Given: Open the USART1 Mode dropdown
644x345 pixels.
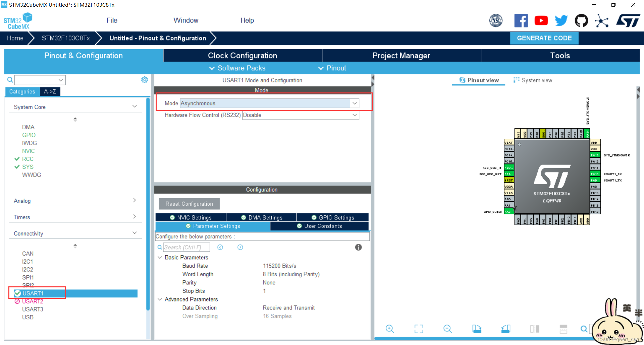Looking at the screenshot, I should [x=269, y=103].
